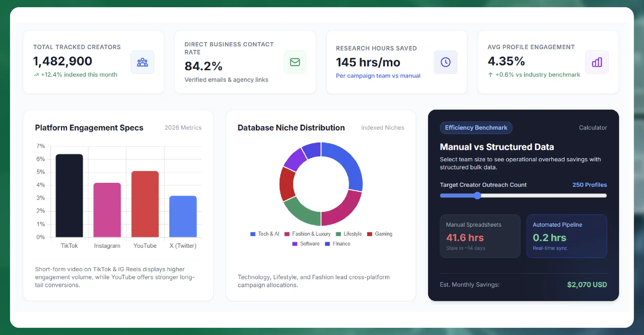Image resolution: width=644 pixels, height=335 pixels.
Task: Click the 'Indexed Niches' label
Action: 383,128
